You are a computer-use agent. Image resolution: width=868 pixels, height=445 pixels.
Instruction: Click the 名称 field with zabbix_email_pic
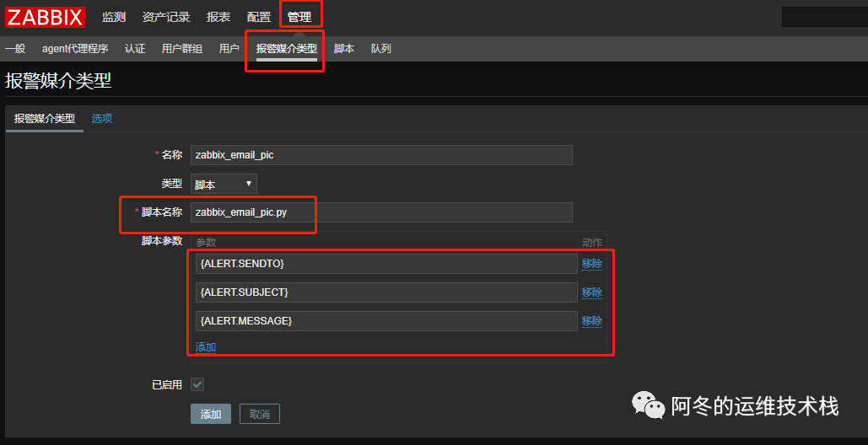point(381,155)
